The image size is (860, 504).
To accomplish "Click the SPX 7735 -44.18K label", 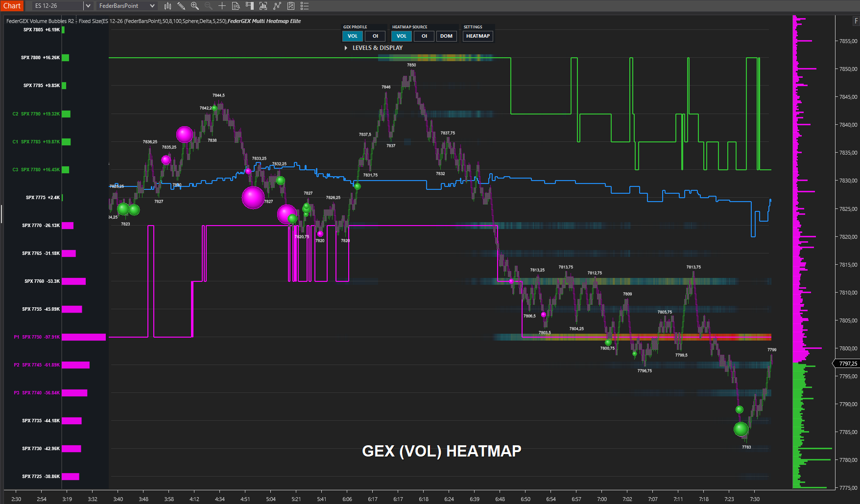I will (41, 421).
